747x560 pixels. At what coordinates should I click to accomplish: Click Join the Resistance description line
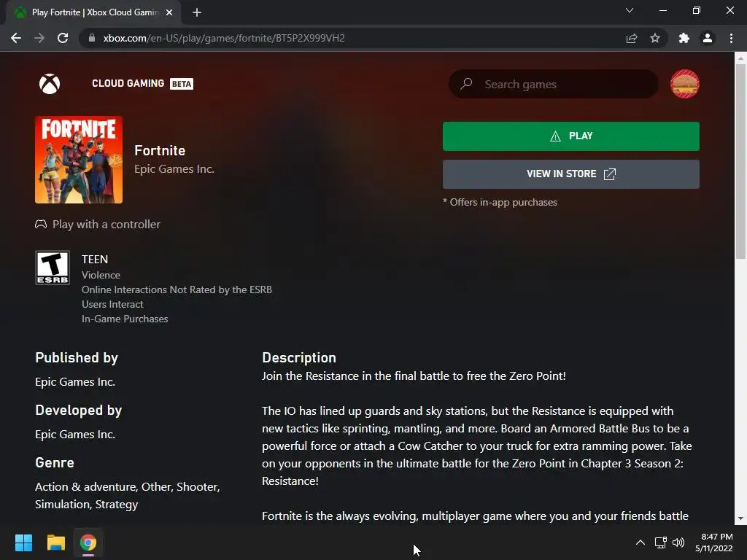(414, 376)
